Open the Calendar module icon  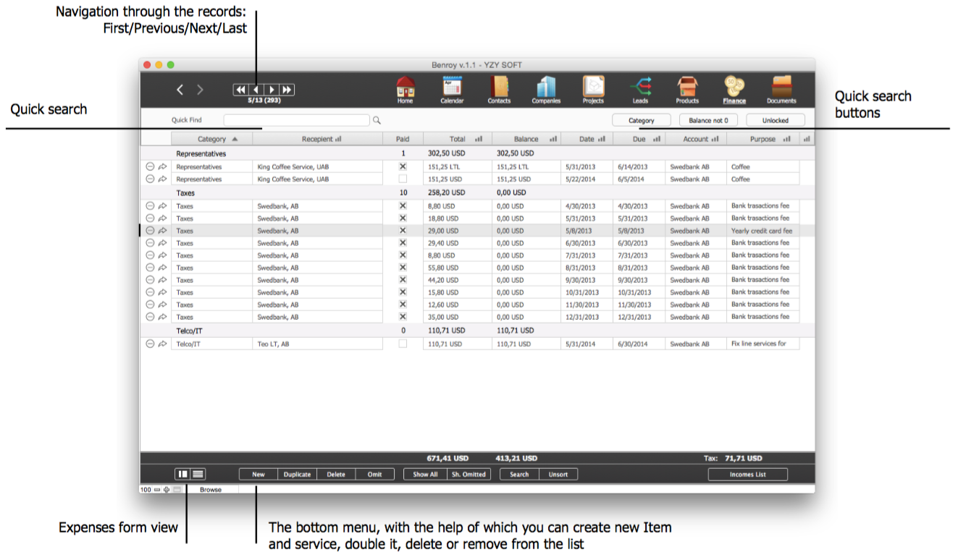pos(452,88)
